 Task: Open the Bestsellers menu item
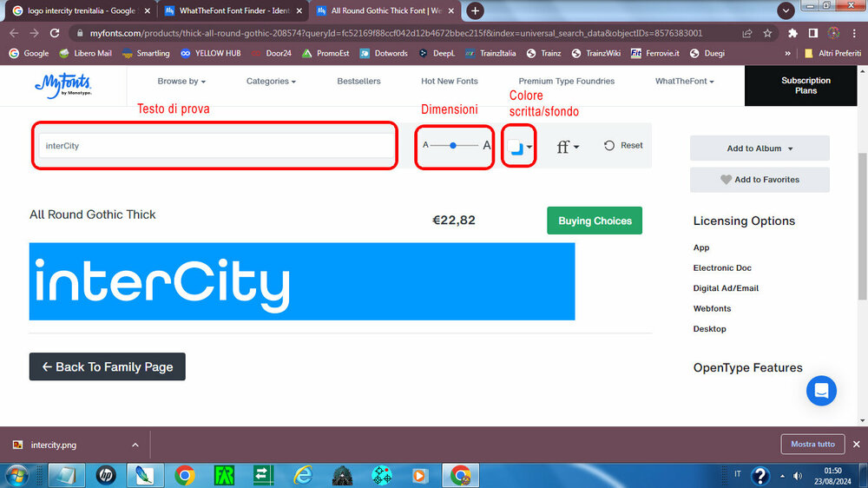click(358, 81)
